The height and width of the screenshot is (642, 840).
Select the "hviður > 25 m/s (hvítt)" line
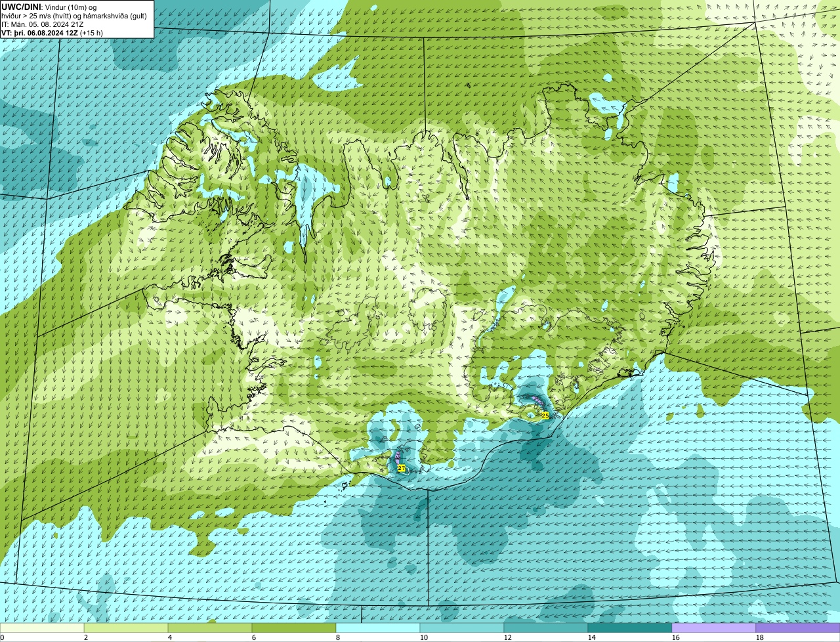(x=74, y=15)
